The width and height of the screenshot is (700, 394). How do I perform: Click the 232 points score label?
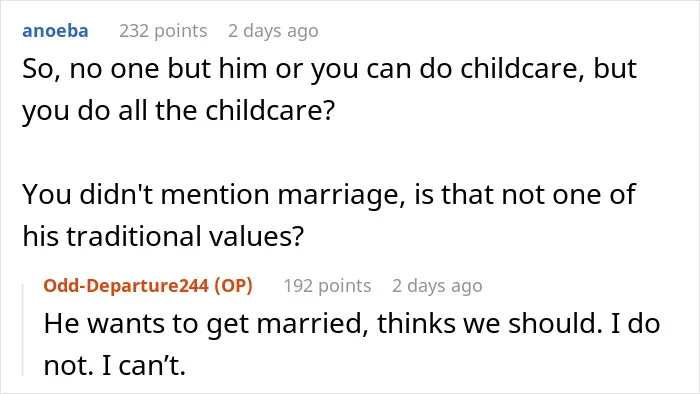(163, 31)
